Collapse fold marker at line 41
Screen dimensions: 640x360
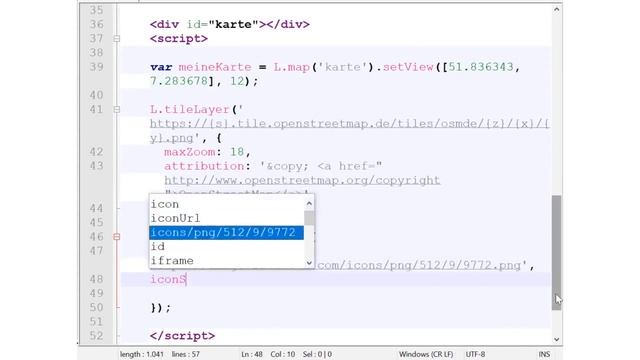pyautogui.click(x=117, y=109)
